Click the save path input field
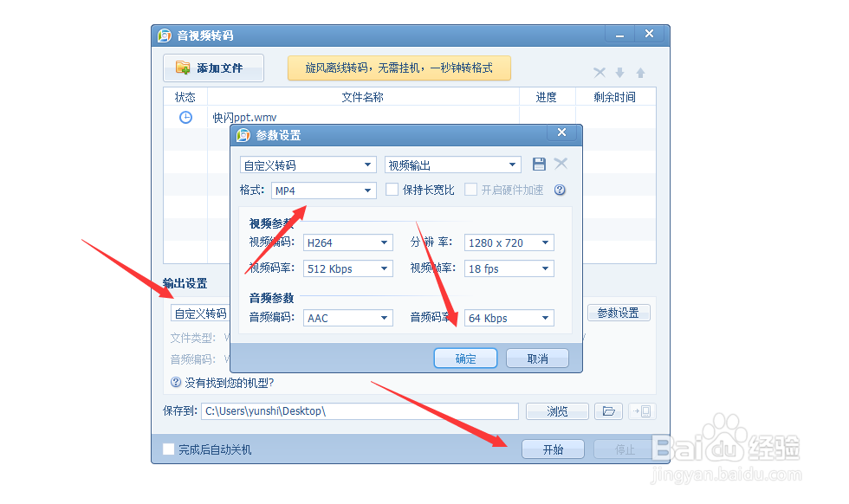849x504 pixels. coord(360,410)
